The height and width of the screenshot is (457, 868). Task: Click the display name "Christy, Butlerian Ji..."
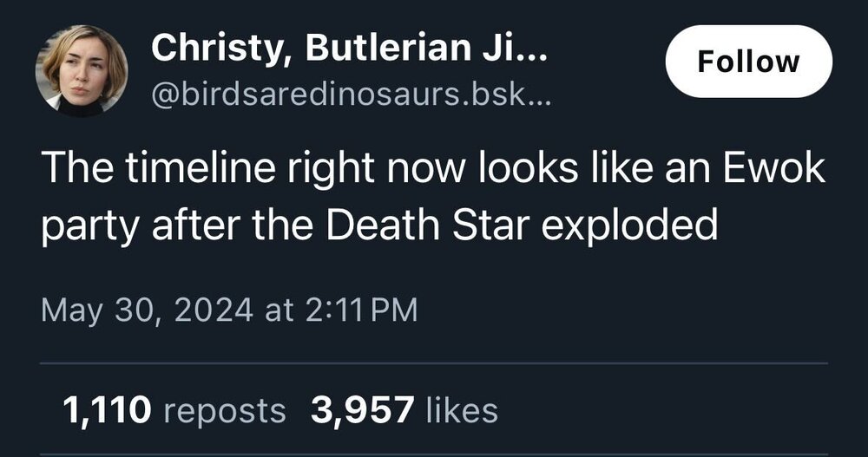349,49
